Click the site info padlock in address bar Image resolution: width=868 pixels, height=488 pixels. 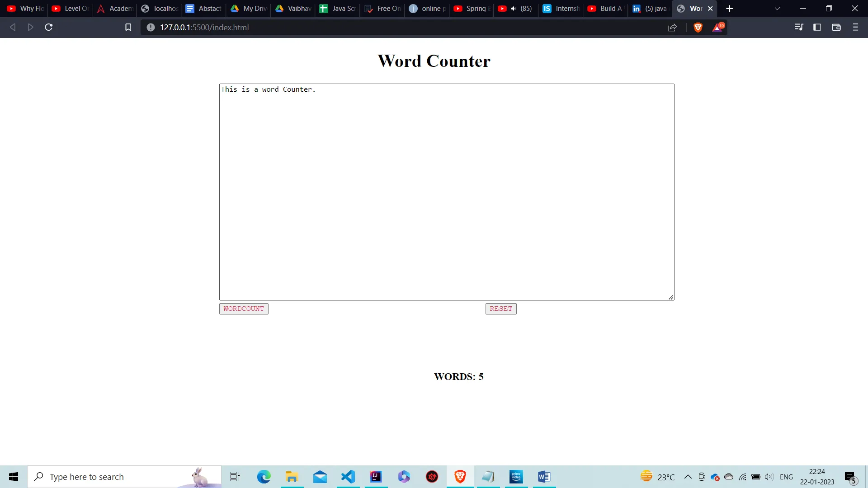click(150, 27)
